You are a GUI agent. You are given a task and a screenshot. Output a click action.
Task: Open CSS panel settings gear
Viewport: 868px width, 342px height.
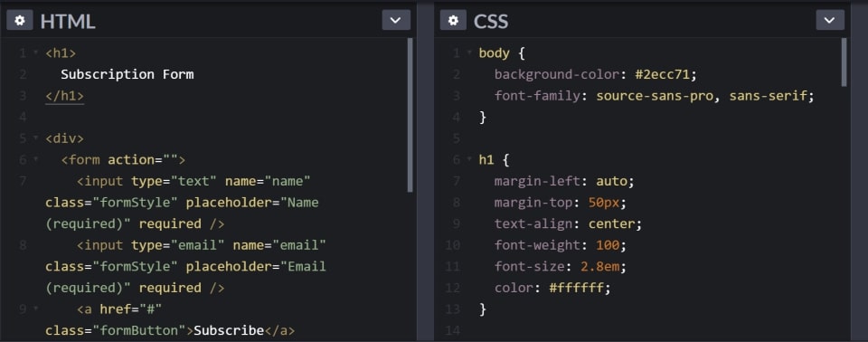pos(453,21)
